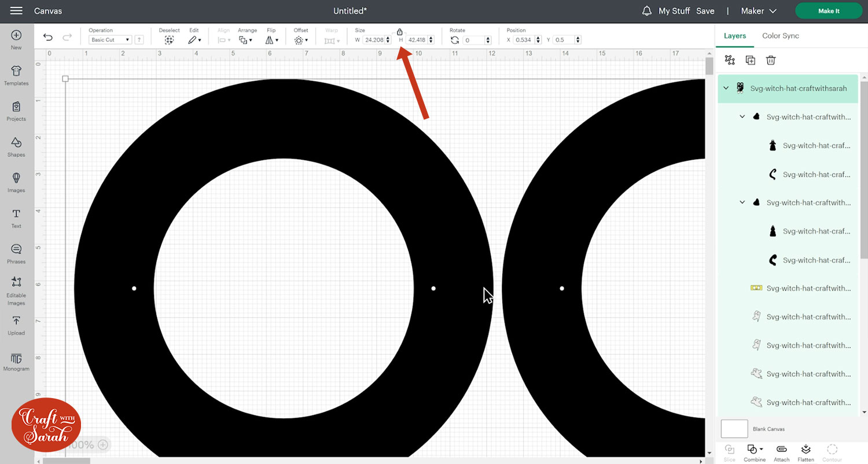The image size is (868, 464).
Task: Open the Templates panel
Action: pyautogui.click(x=16, y=75)
